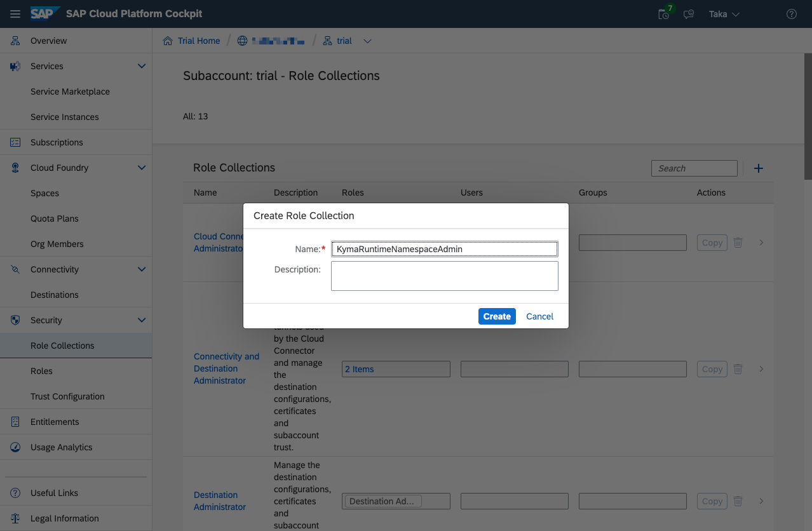Copy the Cloud Connector Administrator collection
Image resolution: width=812 pixels, height=531 pixels.
pos(712,243)
